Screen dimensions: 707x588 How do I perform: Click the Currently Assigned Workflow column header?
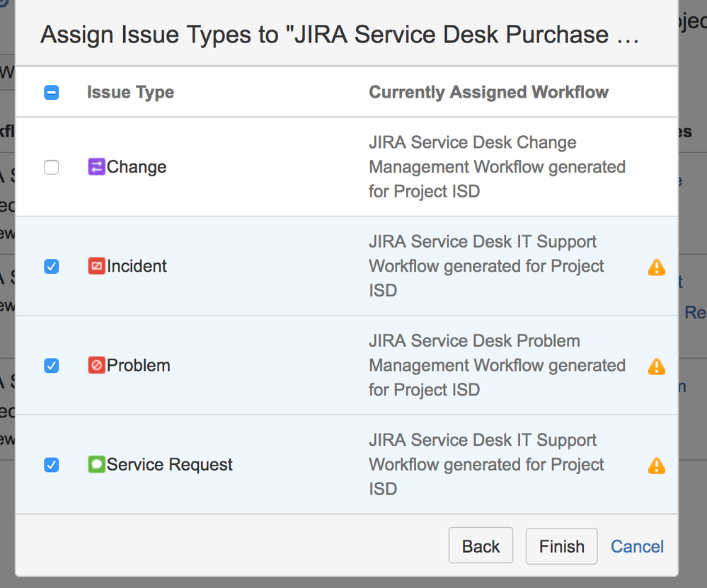pyautogui.click(x=488, y=93)
